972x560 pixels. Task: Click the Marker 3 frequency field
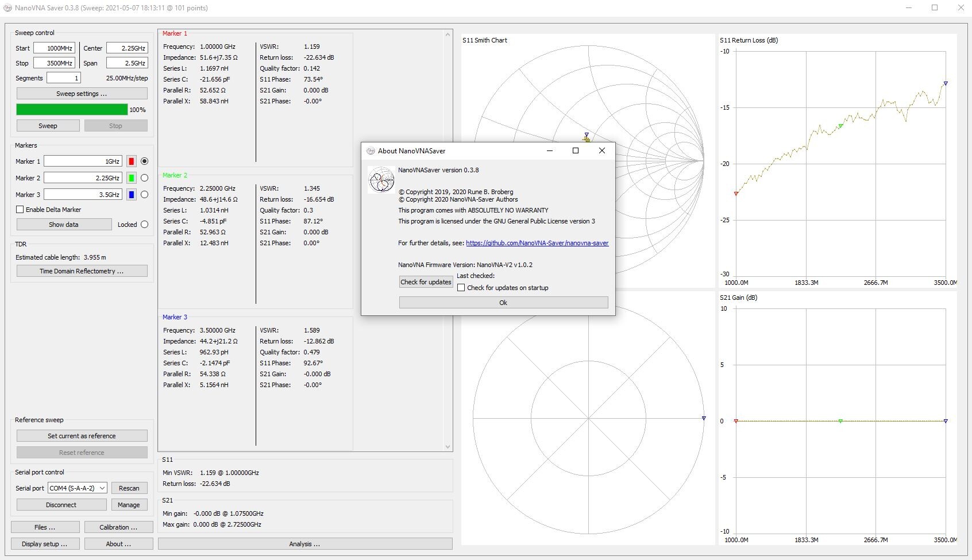click(x=83, y=195)
